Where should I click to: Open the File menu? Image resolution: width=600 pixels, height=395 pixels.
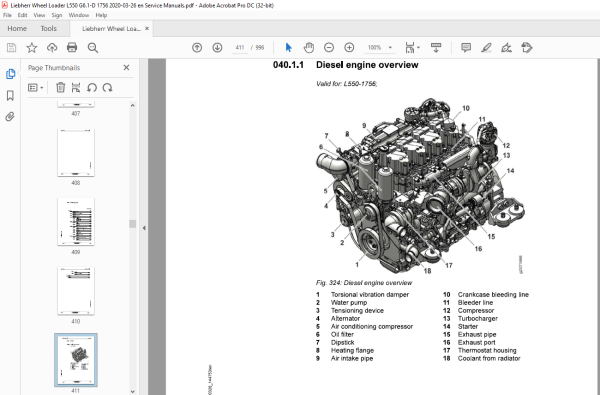click(x=7, y=15)
